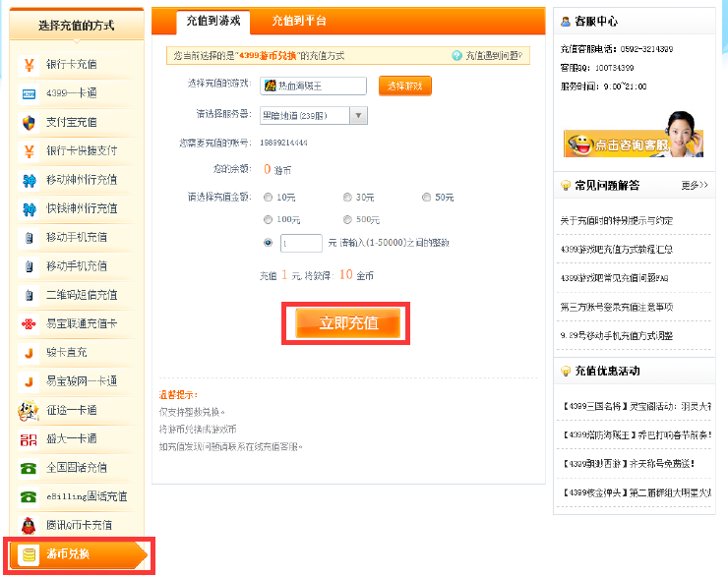Open the 4399三国名将 灵宝阁活动 promo link
The height and width of the screenshot is (576, 728).
pyautogui.click(x=637, y=407)
